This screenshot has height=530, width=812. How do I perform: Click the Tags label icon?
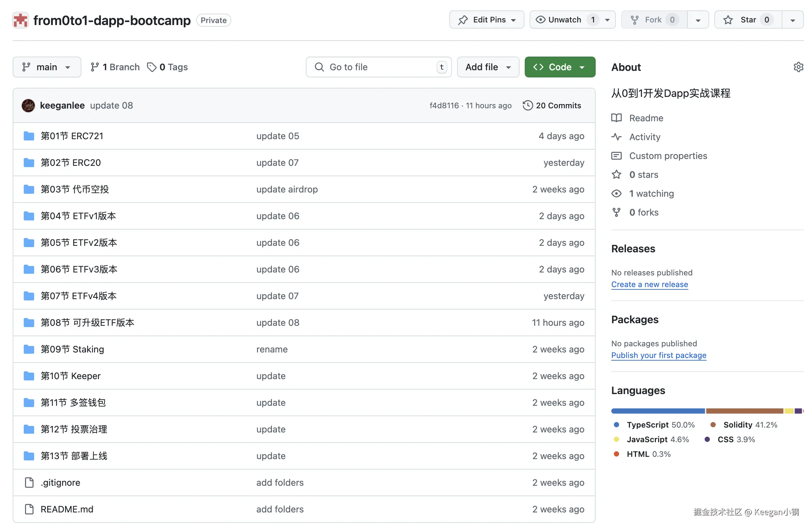(152, 67)
